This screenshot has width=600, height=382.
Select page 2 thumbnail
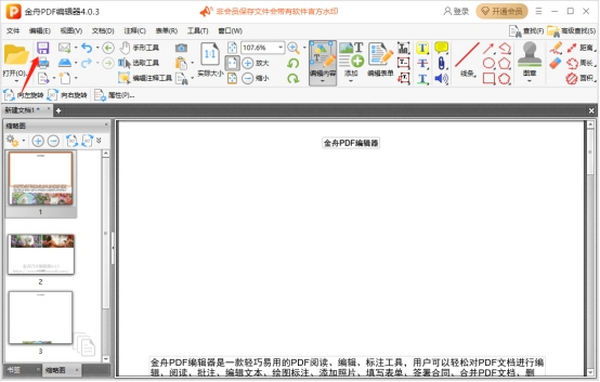tap(41, 255)
